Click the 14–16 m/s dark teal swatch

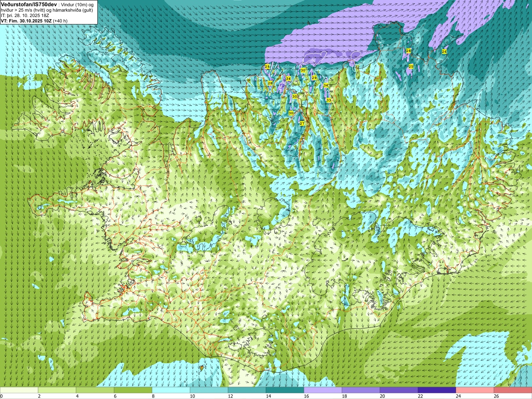285,390
